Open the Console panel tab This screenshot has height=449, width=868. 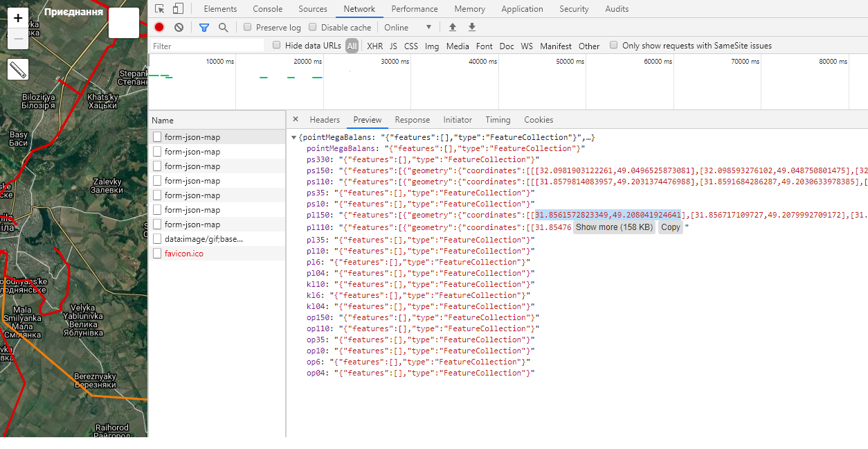(x=267, y=8)
